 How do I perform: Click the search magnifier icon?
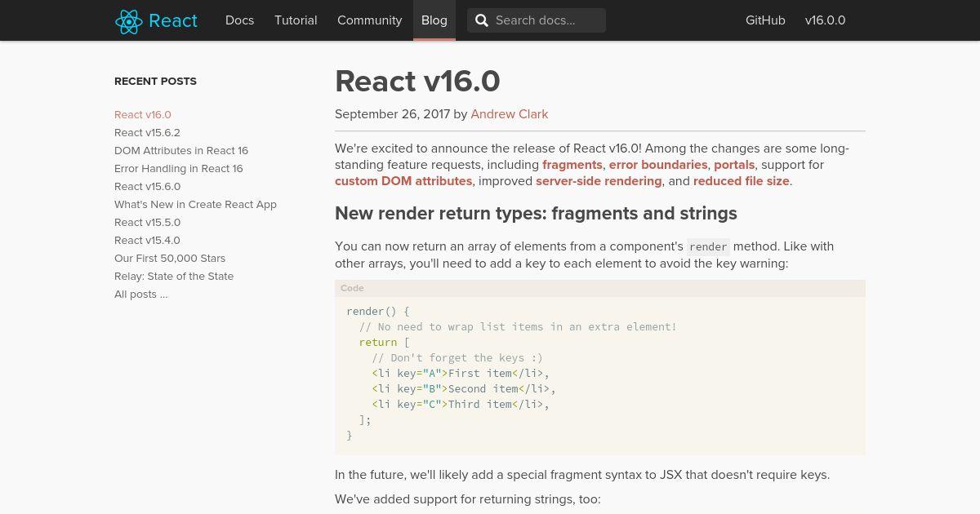481,20
